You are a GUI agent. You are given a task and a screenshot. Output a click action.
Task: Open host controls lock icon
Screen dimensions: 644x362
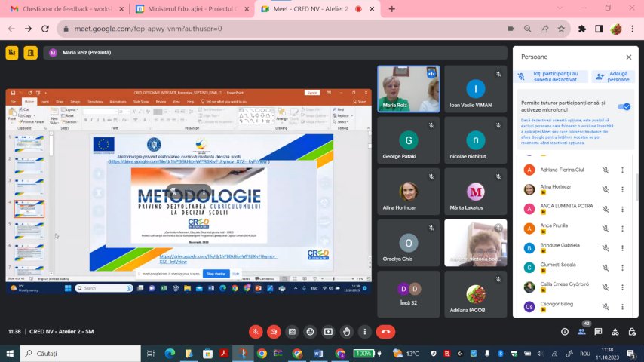[x=633, y=331]
